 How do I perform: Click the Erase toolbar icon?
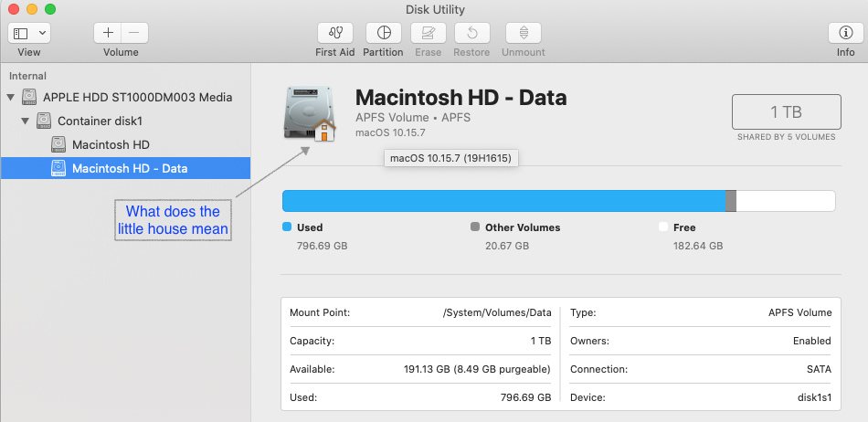[428, 33]
